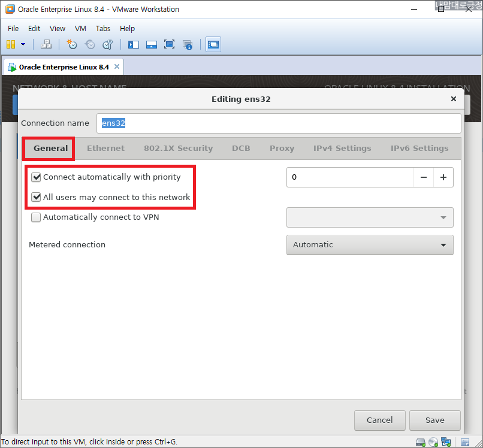Click the VMware Workstation title bar icon

point(10,9)
